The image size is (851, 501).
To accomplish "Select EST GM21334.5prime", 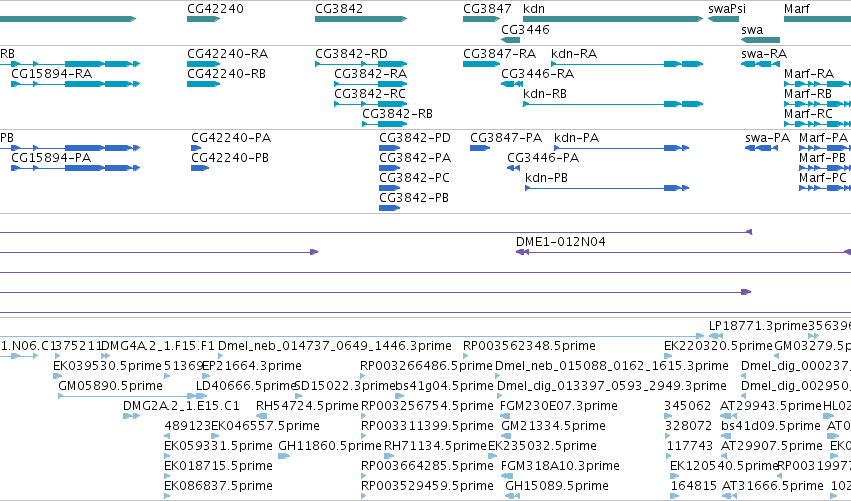I will pos(553,426).
